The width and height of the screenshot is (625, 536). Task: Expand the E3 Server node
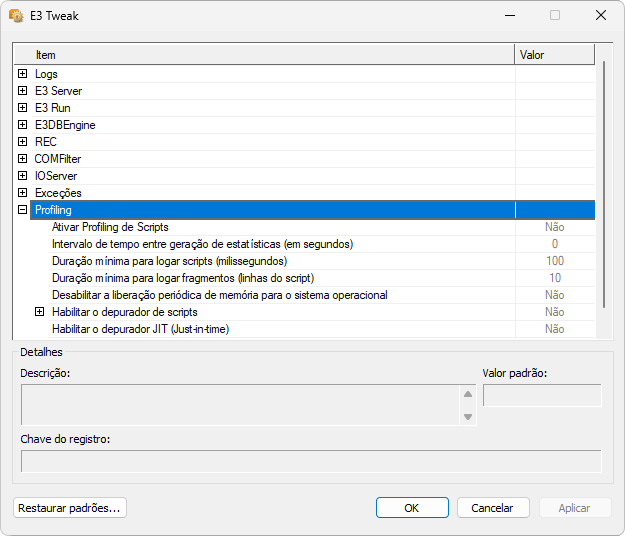pos(22,91)
